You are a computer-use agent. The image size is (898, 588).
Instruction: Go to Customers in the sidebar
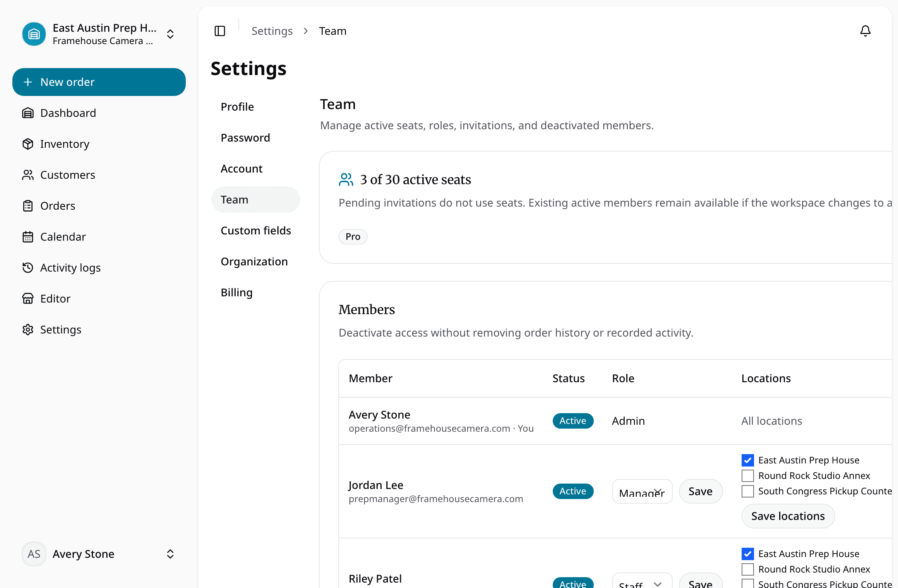99,175
